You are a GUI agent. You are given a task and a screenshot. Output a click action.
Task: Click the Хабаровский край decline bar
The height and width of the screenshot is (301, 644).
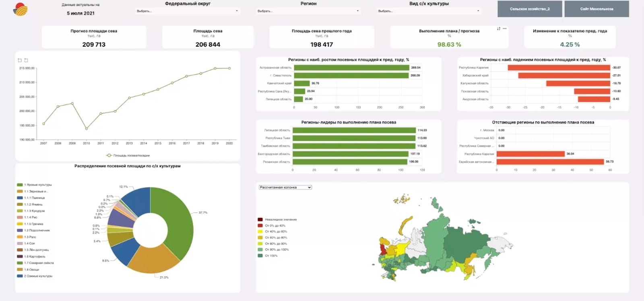pyautogui.click(x=564, y=75)
